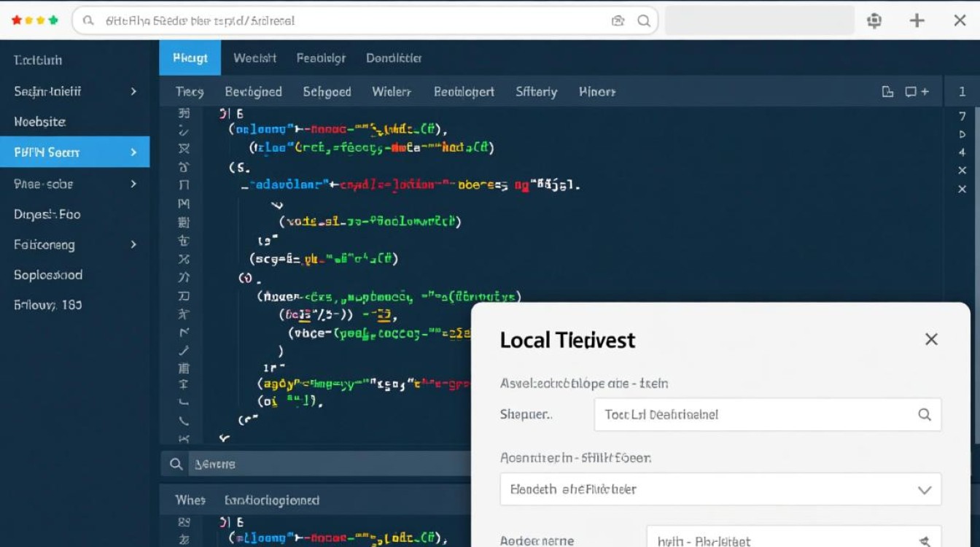Select the Dondictler top tab

[394, 58]
